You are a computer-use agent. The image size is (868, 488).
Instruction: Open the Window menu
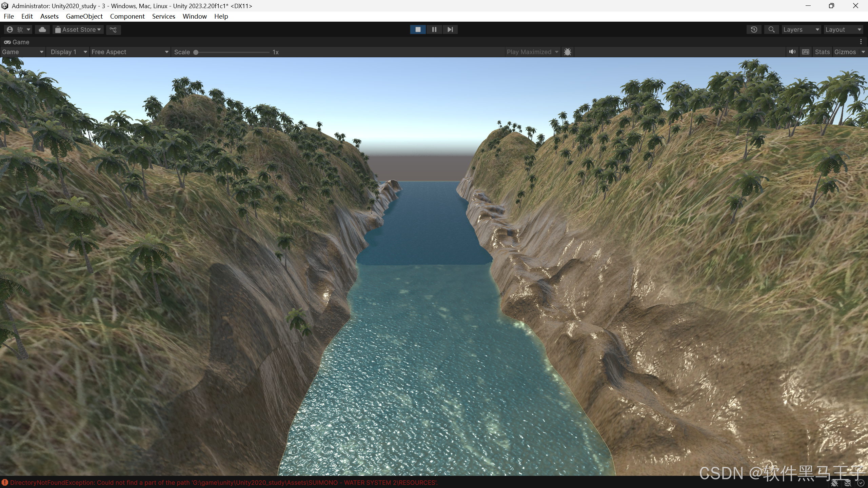tap(195, 16)
